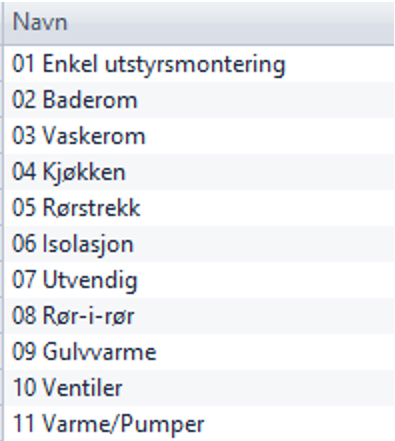Choose the 08 Rør-i-rør row
The image size is (395, 441).
coord(199,316)
